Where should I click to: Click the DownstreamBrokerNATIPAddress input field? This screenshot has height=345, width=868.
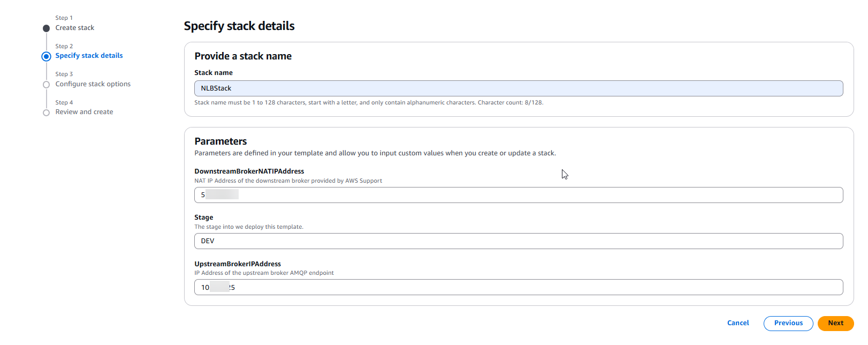pyautogui.click(x=519, y=195)
